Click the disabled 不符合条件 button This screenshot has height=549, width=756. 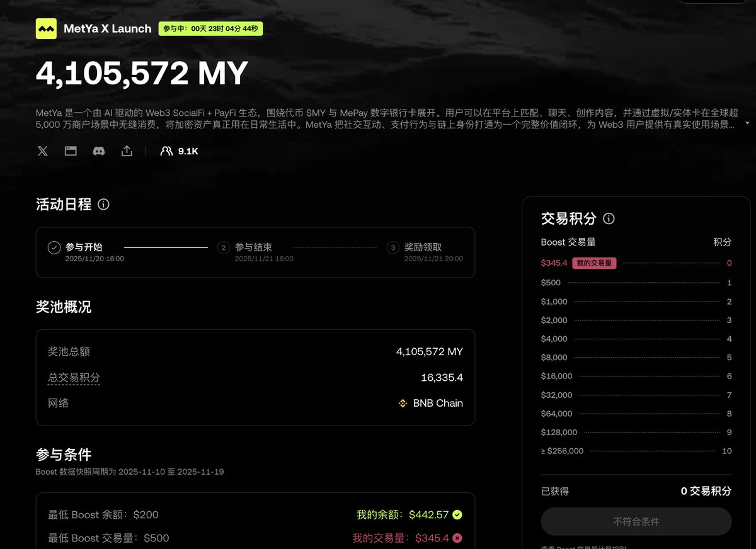636,521
